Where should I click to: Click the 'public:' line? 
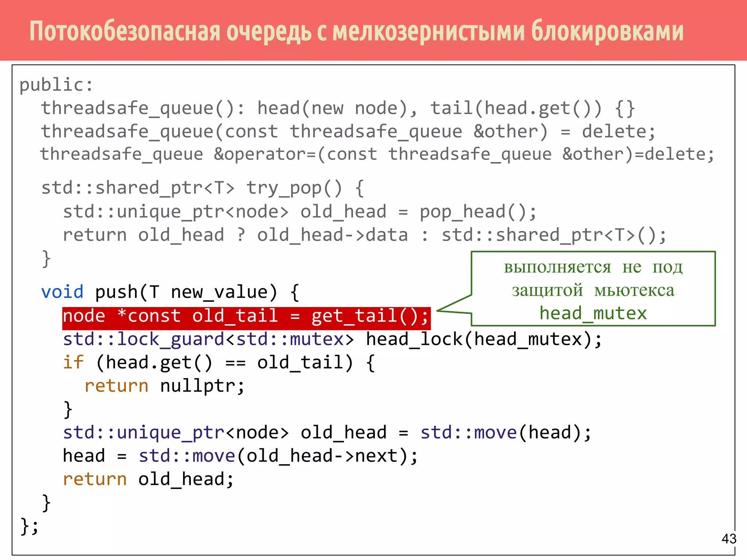pos(57,85)
